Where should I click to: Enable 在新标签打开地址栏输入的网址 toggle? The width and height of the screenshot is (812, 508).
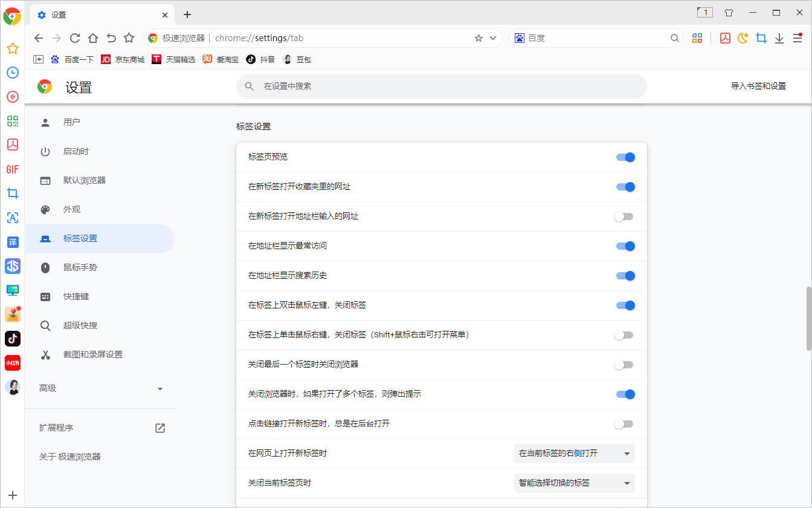coord(625,217)
